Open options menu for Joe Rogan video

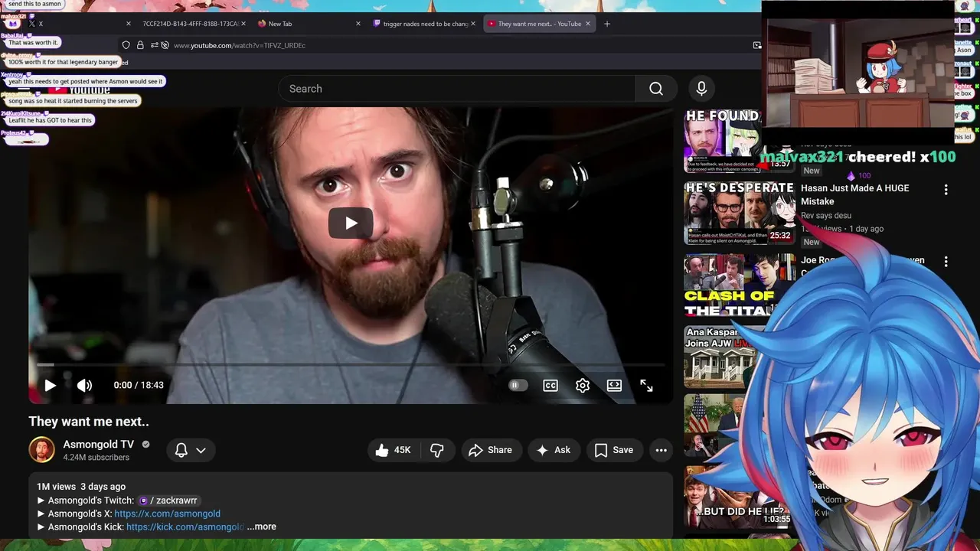click(x=946, y=262)
